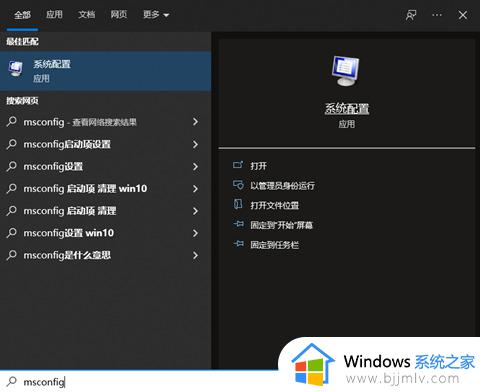Select the msconfig设置 win10 suggestion text
This screenshot has height=392, width=480.
pos(68,233)
